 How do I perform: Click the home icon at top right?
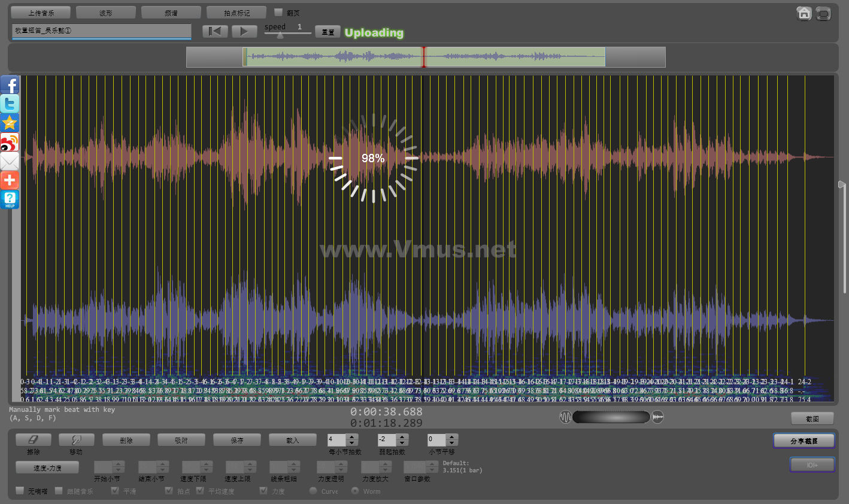tap(803, 13)
